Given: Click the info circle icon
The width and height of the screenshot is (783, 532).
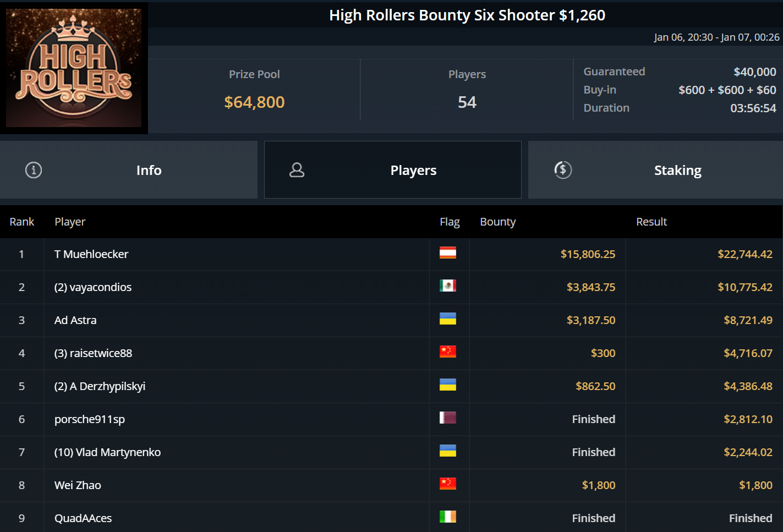Looking at the screenshot, I should (x=34, y=170).
